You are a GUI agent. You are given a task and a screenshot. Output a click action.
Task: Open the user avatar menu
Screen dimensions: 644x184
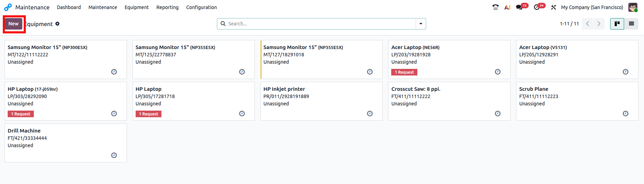point(633,7)
